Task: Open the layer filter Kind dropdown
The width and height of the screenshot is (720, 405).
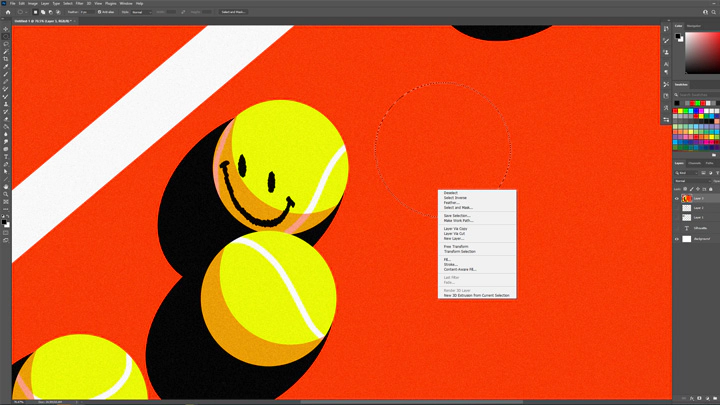Action: (x=686, y=173)
